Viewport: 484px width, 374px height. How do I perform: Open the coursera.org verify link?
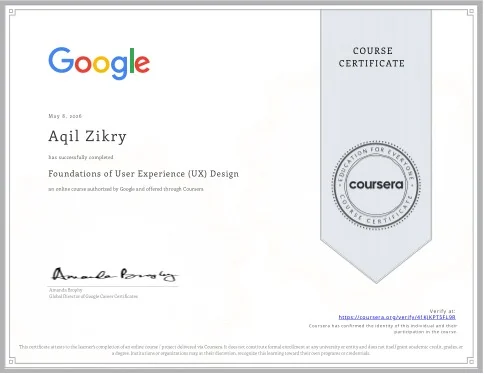(397, 317)
